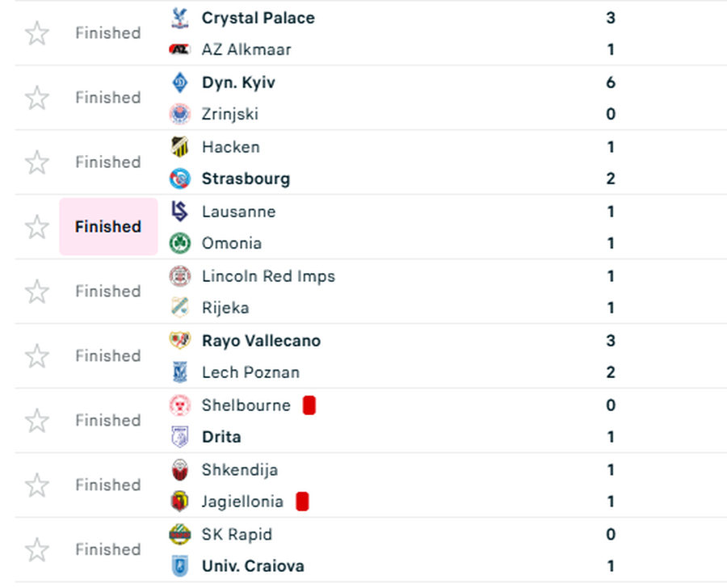Select the Lech Poznan team name
Screen dimensions: 727x588
[x=250, y=372]
